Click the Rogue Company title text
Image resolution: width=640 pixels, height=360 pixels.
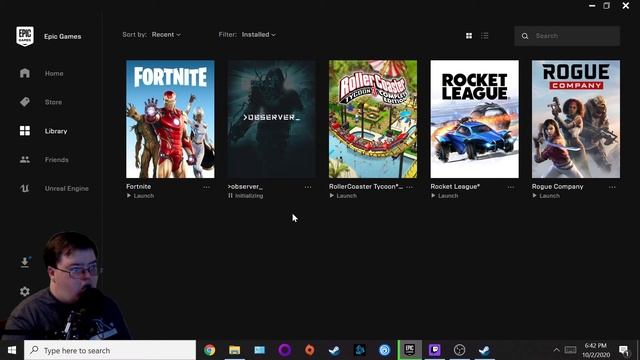tap(558, 187)
